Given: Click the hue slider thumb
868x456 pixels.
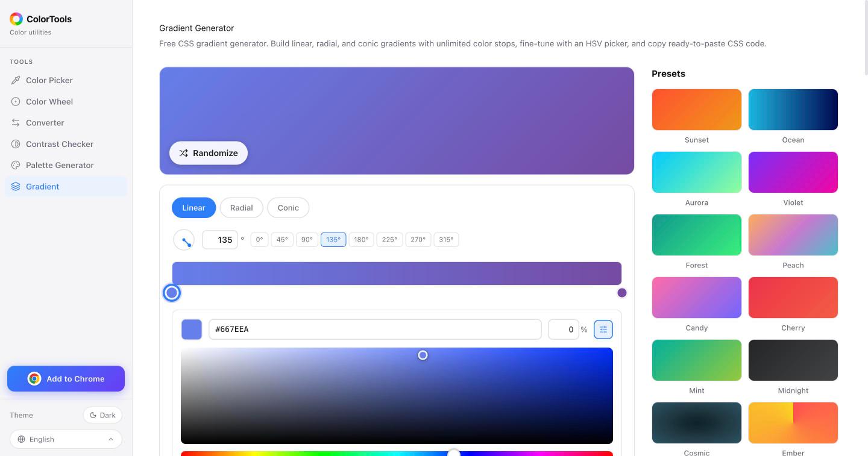Looking at the screenshot, I should (x=454, y=453).
